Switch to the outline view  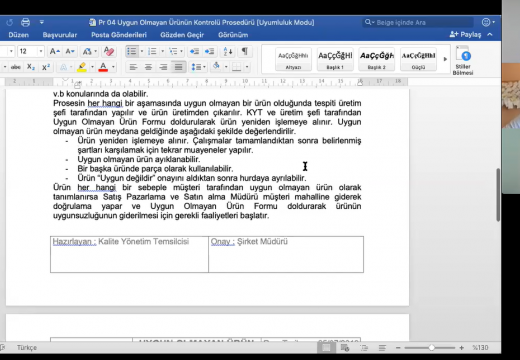[x=364, y=348]
